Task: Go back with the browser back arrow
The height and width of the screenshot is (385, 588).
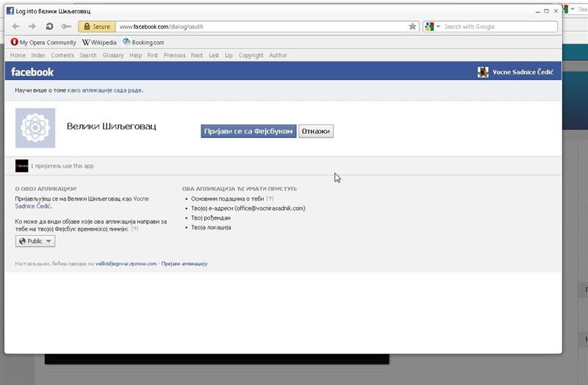Action: coord(15,26)
